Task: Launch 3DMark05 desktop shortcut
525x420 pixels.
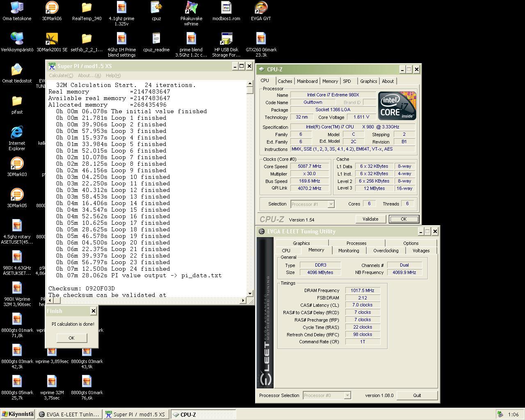Action: pyautogui.click(x=17, y=198)
